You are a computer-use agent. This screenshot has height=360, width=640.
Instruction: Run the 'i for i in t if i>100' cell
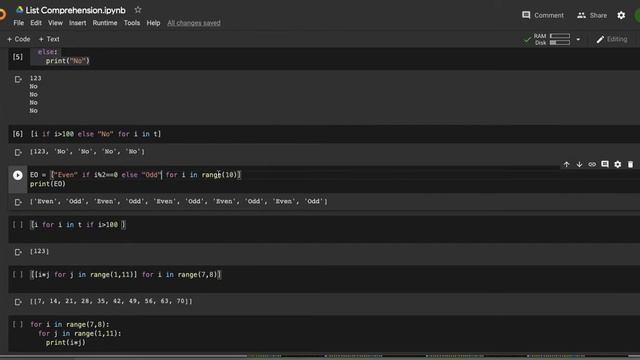pos(18,224)
